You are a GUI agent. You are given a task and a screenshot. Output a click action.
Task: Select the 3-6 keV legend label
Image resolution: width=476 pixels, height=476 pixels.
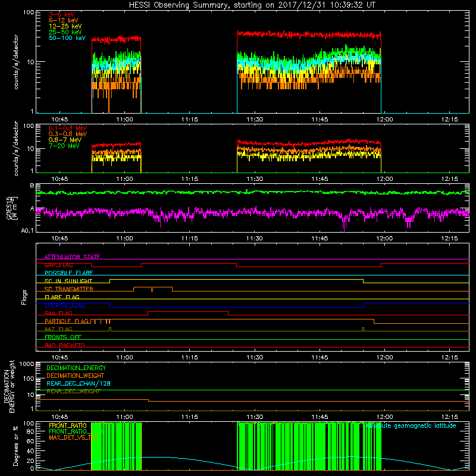click(x=62, y=14)
